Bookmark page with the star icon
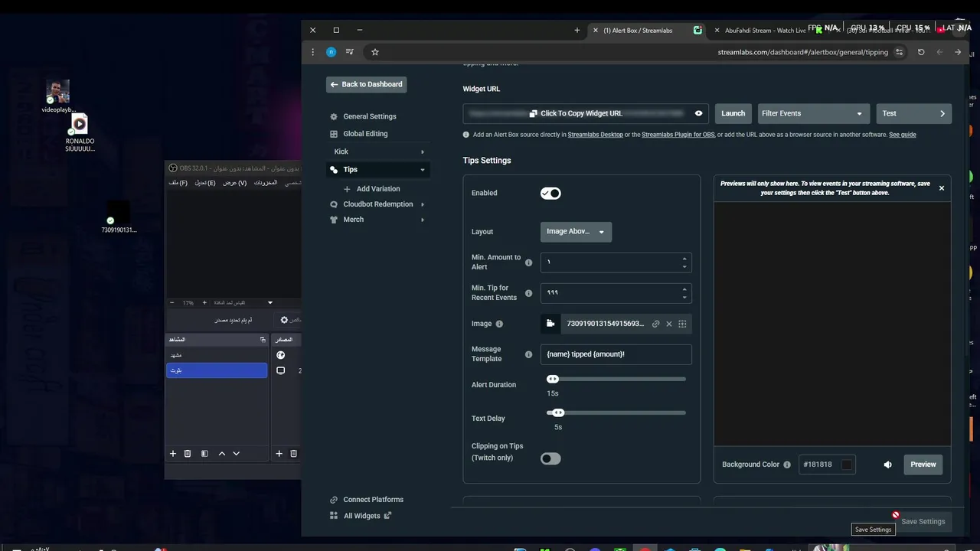Screen dimensions: 980x551 tap(375, 52)
